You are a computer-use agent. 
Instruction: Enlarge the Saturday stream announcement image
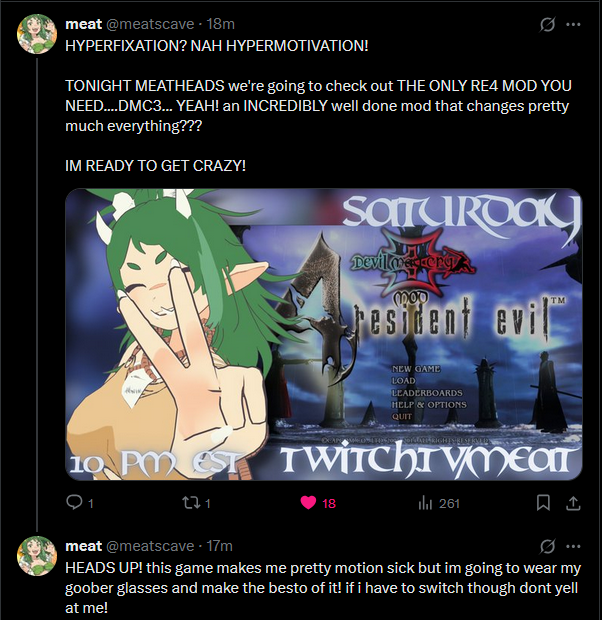324,335
